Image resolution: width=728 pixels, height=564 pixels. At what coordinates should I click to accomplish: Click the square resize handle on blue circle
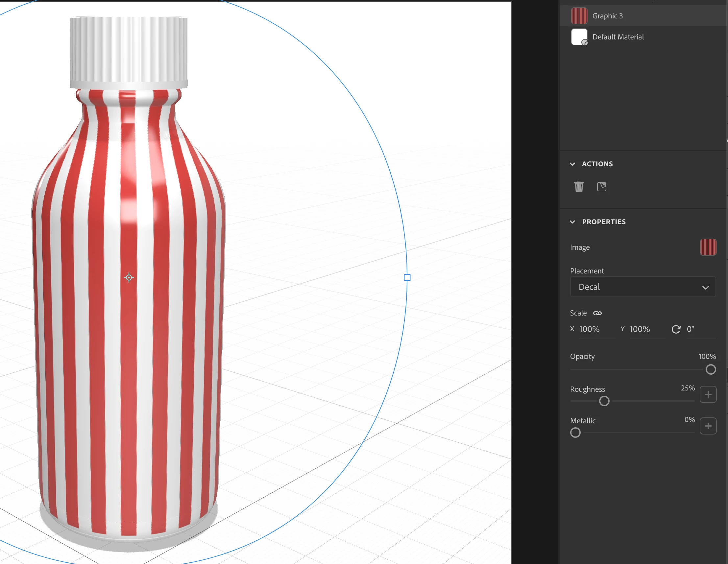click(407, 277)
